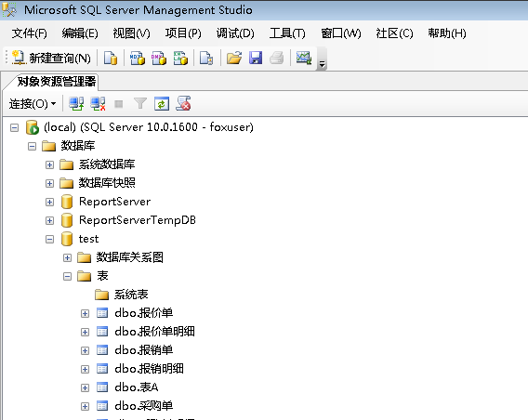Open the 文件(F) menu
The image size is (528, 420).
tap(30, 33)
